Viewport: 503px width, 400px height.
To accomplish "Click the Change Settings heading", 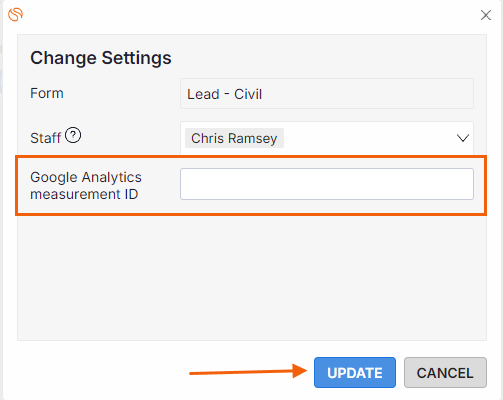I will pyautogui.click(x=101, y=58).
